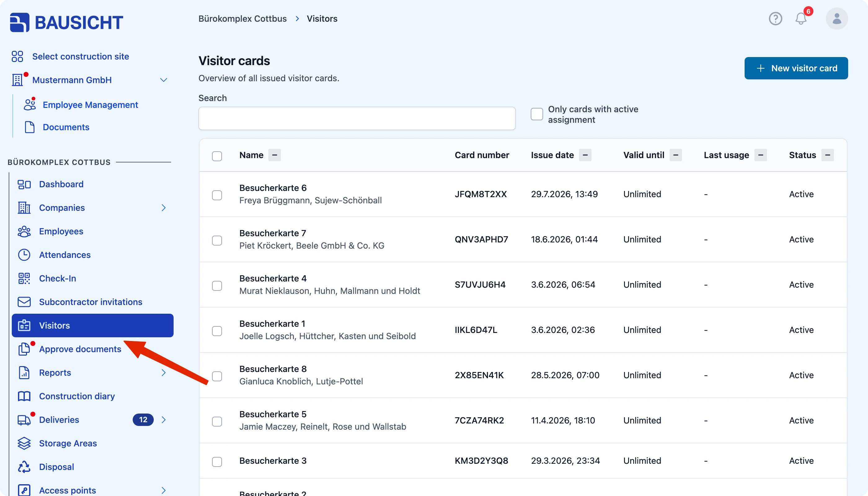Click the Reports chart file icon
This screenshot has height=496, width=868.
coord(24,373)
